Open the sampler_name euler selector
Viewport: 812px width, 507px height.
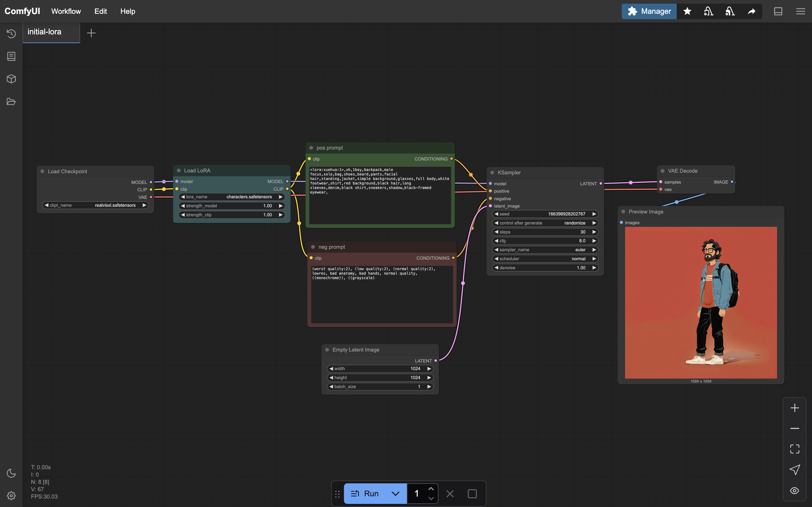tap(545, 250)
